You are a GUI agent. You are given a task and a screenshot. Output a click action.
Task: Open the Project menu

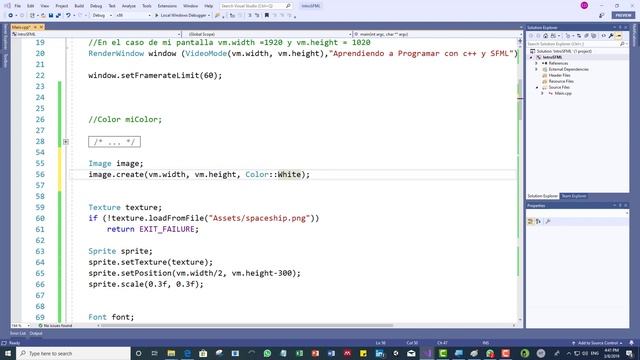coord(62,6)
